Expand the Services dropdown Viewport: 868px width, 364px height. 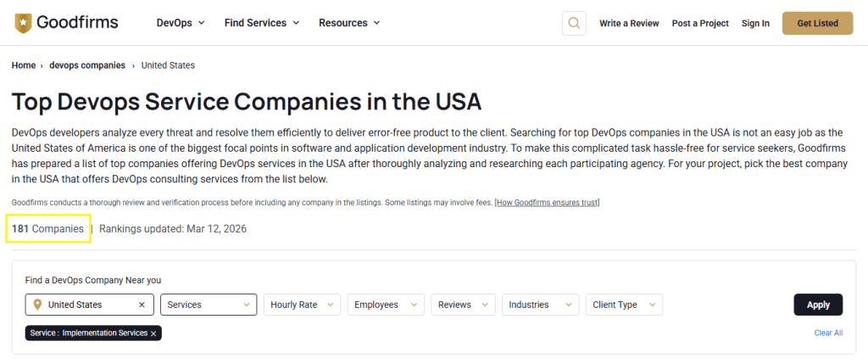coord(209,305)
